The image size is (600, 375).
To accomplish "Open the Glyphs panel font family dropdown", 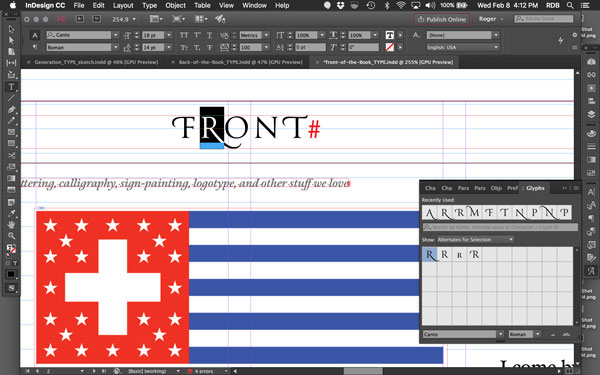I will 501,334.
